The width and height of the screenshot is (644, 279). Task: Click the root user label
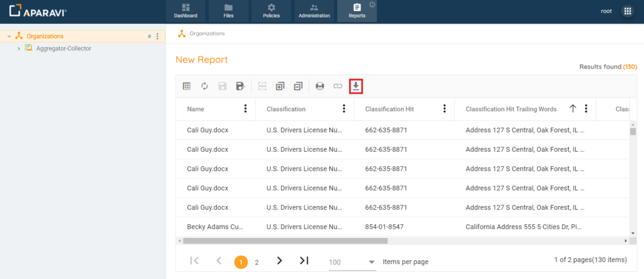(606, 11)
